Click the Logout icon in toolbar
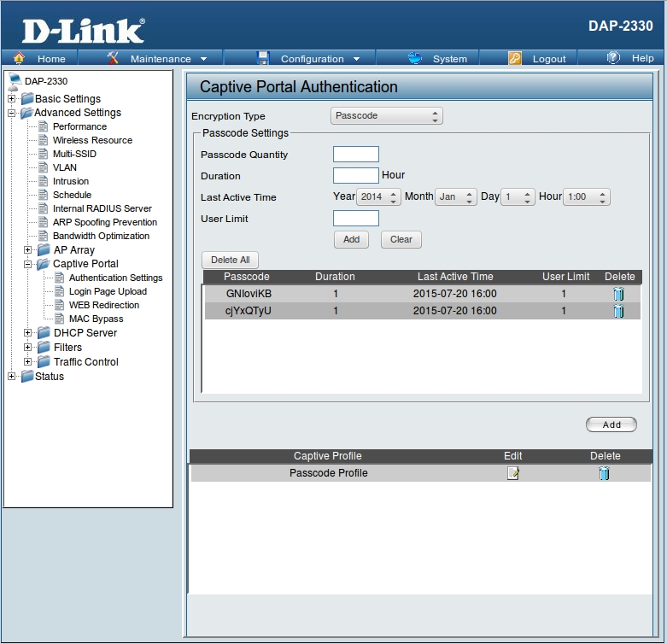The width and height of the screenshot is (667, 644). tap(515, 58)
